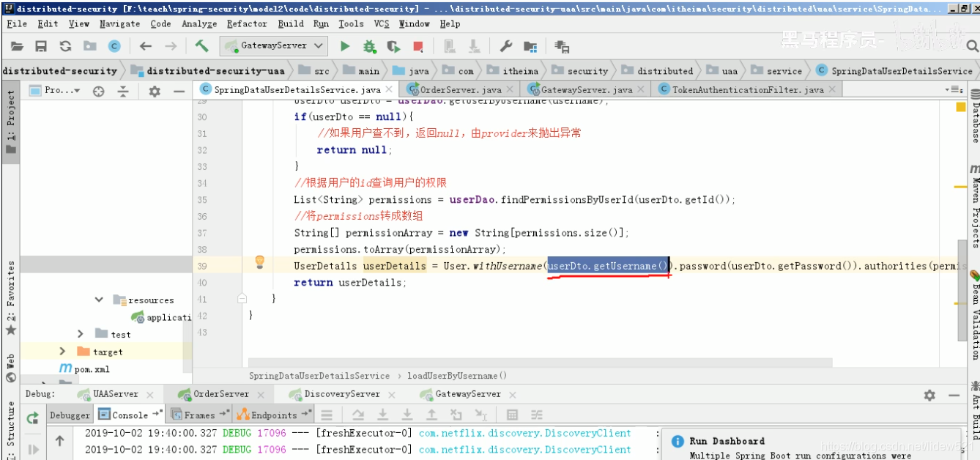This screenshot has width=980, height=460.
Task: Click distributed-security-uaa breadcrumb
Action: point(208,71)
